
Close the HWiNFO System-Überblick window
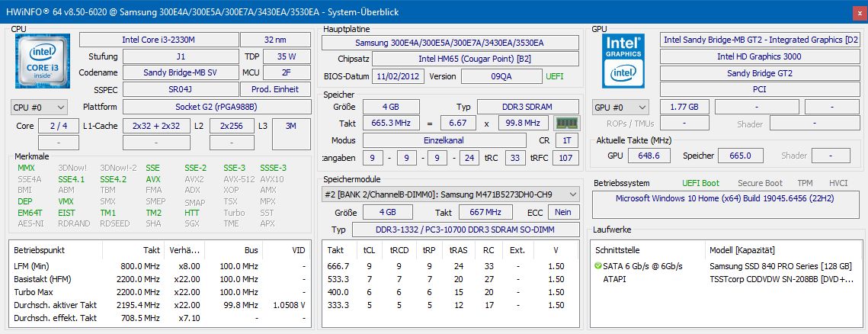click(858, 12)
